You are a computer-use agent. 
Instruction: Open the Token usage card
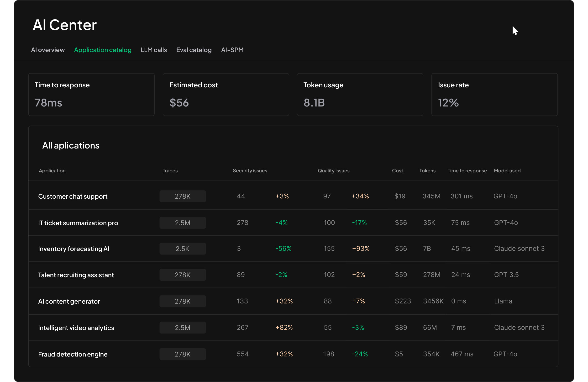(360, 95)
